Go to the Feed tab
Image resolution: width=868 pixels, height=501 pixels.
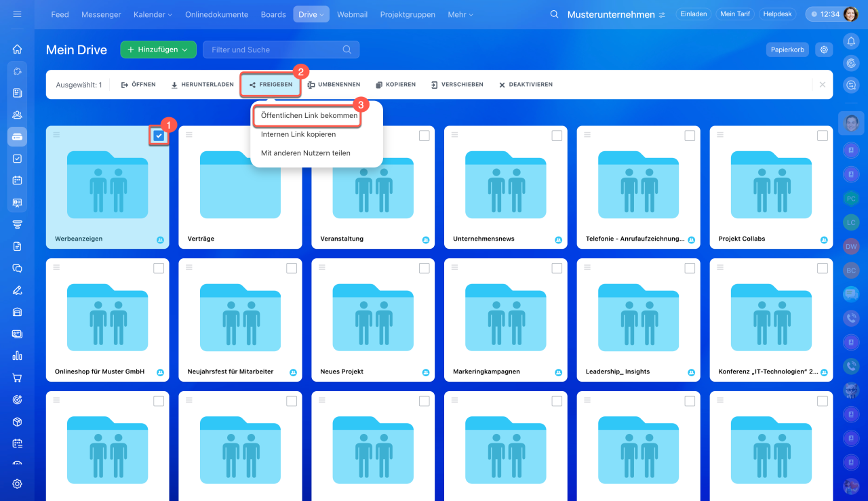[x=60, y=14]
